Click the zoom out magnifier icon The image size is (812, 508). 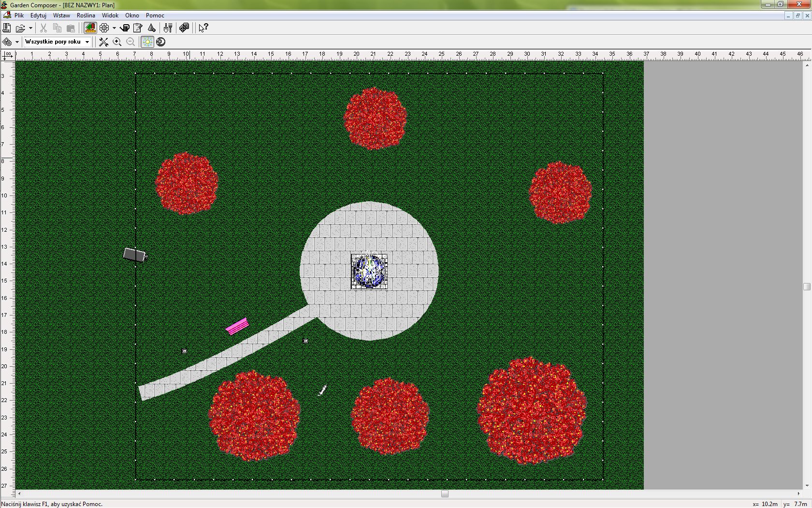[x=130, y=42]
